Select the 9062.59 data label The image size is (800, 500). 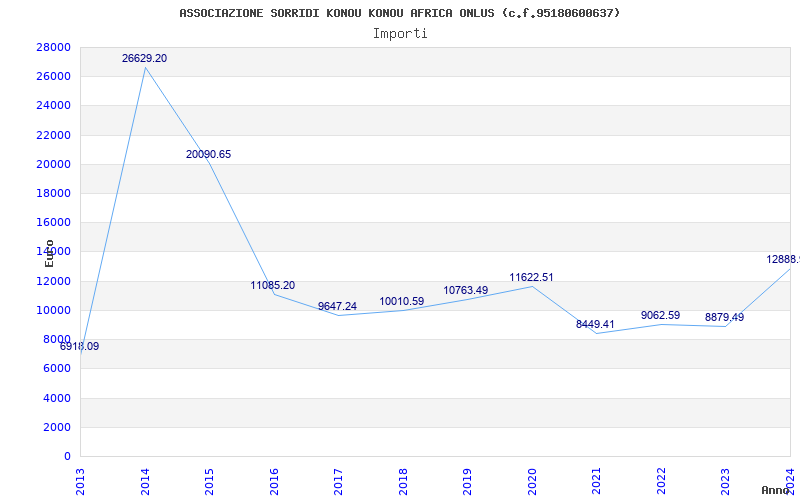click(x=660, y=315)
